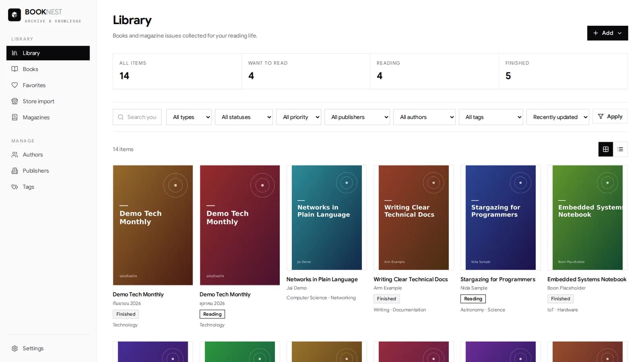Click the people icon beside Authors

click(14, 154)
